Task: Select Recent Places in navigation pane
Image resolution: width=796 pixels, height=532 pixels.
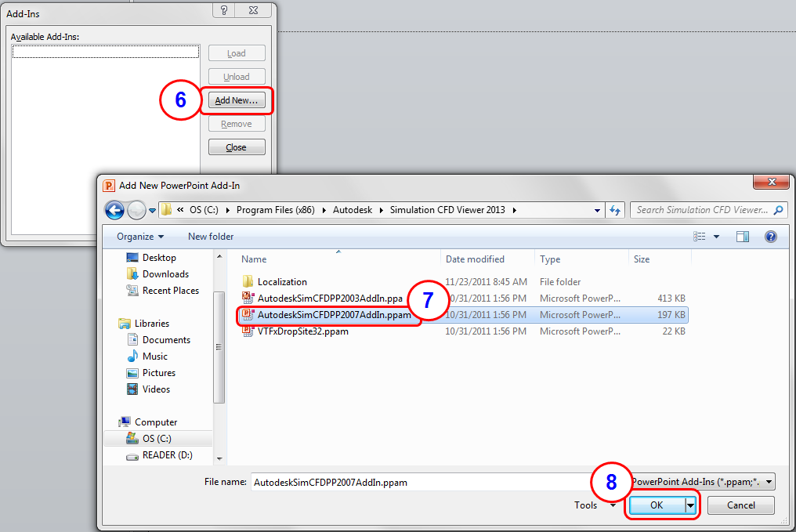Action: 170,291
